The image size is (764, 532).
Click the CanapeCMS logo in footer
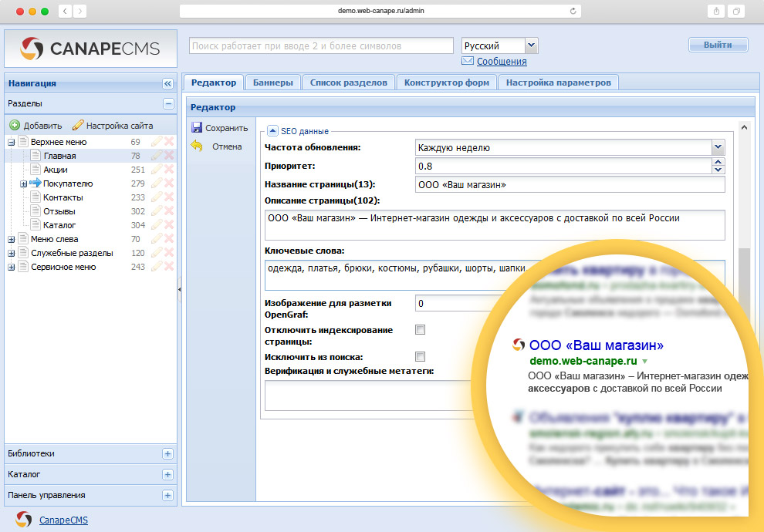[23, 520]
